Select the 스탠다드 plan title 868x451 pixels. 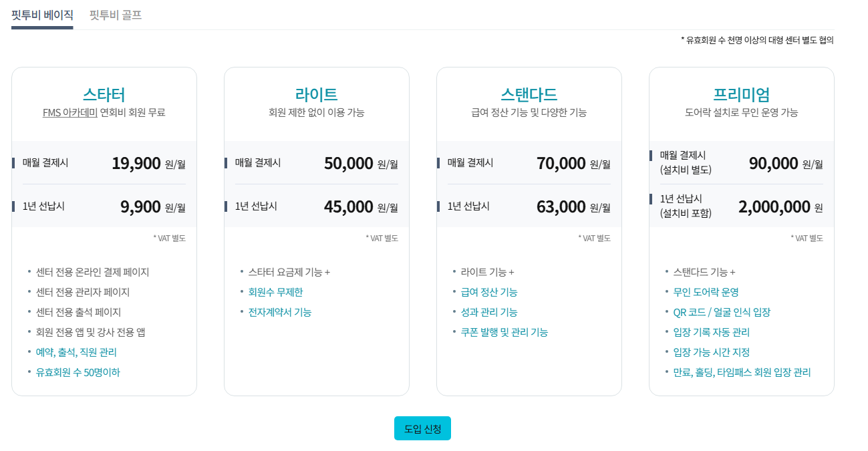529,94
